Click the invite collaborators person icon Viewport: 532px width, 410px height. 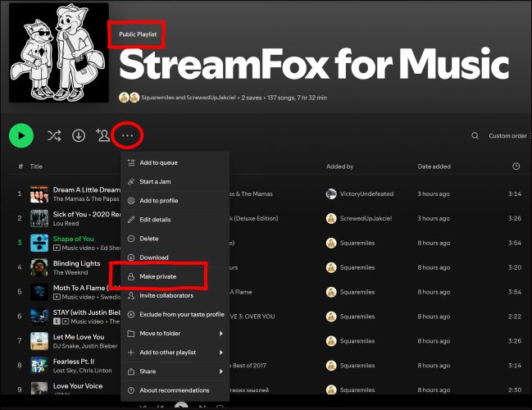(x=102, y=135)
